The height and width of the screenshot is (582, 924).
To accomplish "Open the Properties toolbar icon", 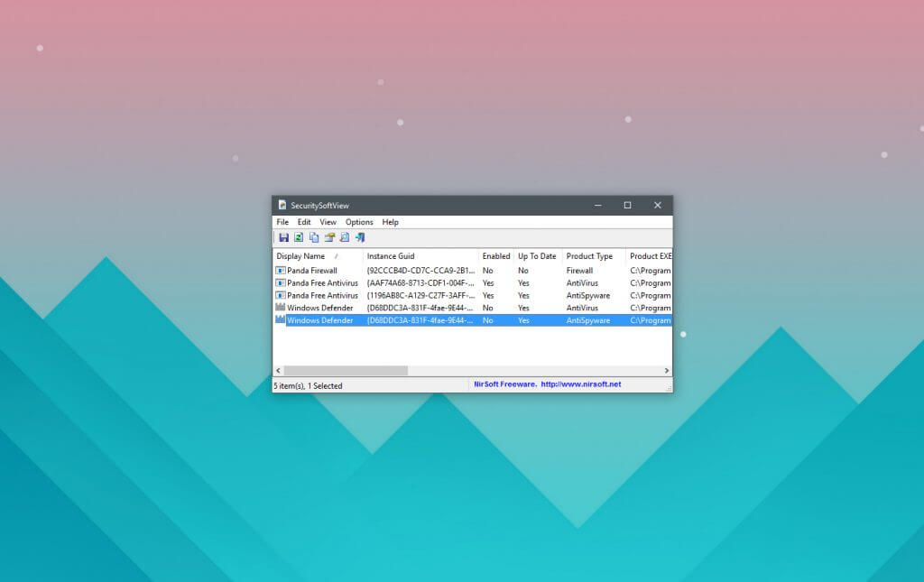I will 329,237.
